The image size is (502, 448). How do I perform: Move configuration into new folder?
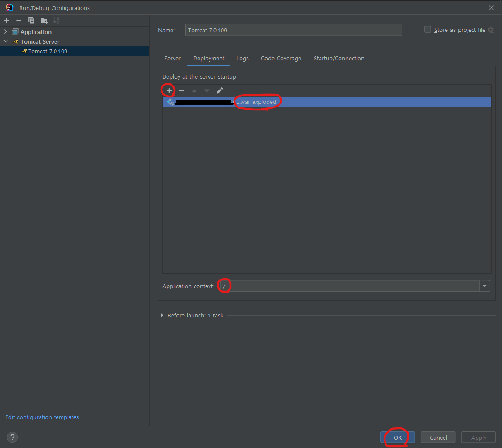coord(44,21)
